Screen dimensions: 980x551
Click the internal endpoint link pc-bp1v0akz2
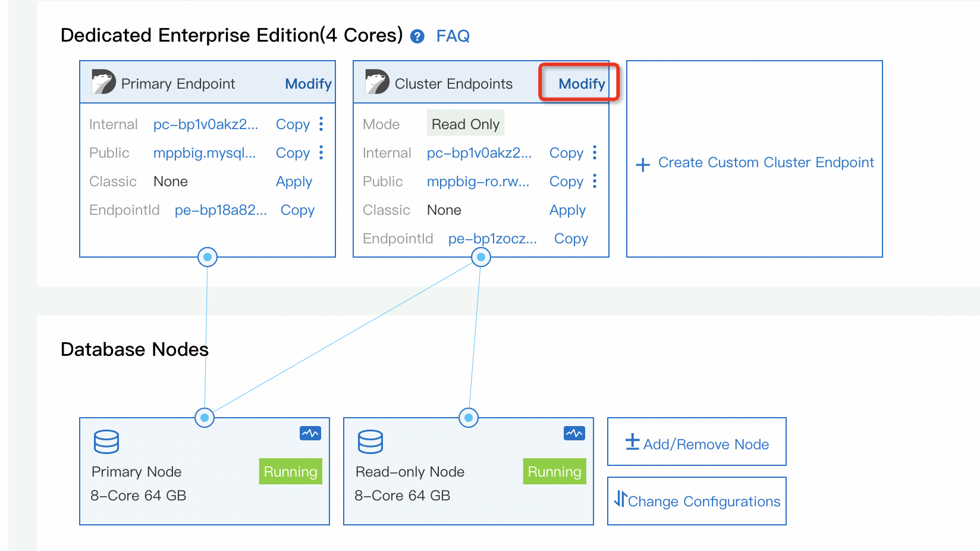(x=205, y=124)
